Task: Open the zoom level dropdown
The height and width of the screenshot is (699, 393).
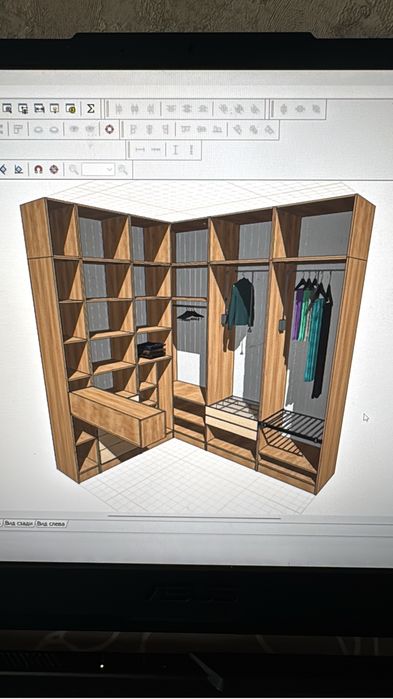Action: click(x=98, y=169)
